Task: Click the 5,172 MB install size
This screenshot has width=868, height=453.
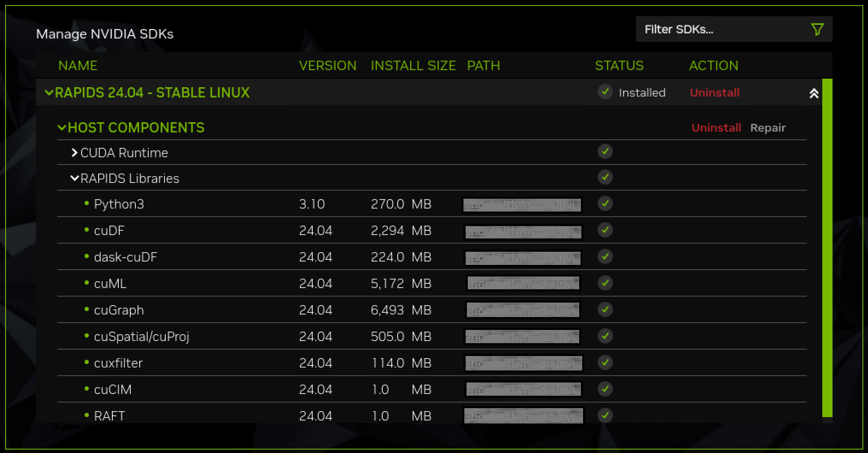Action: tap(401, 284)
